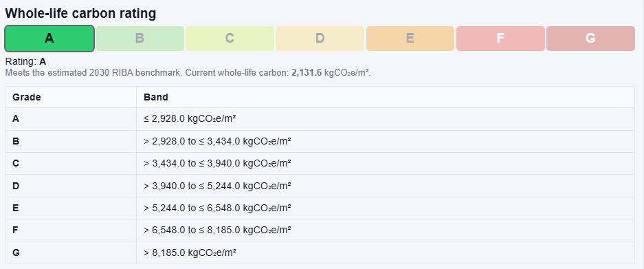Click band '≤ 2,928.0 kgCO₂e/m²'
The image size is (644, 269).
(190, 119)
